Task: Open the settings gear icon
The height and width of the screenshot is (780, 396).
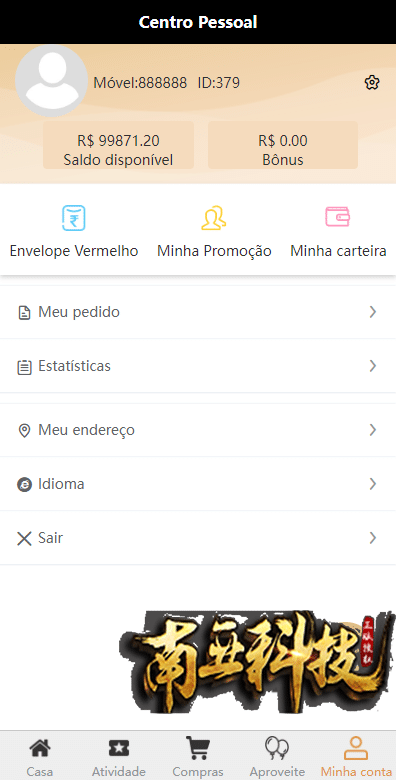Action: point(372,83)
